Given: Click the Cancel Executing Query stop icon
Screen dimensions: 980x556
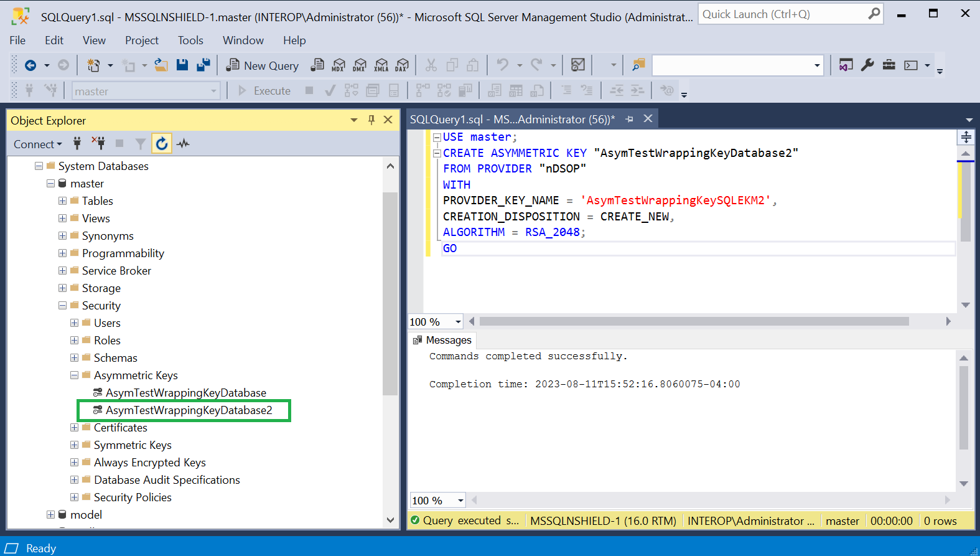Looking at the screenshot, I should click(x=309, y=91).
